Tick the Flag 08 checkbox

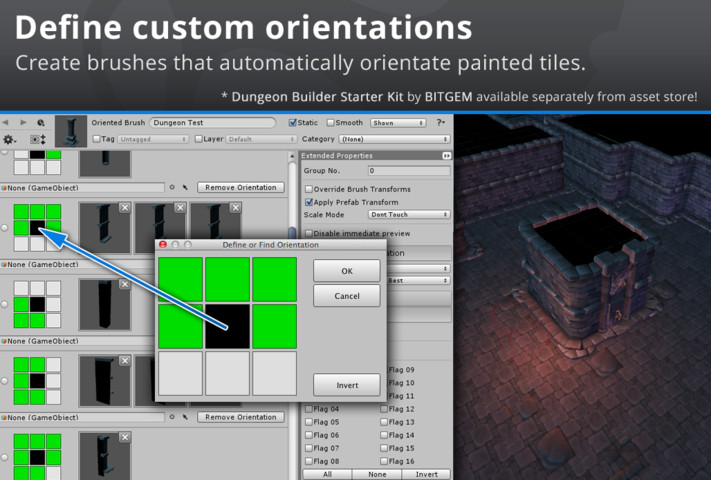[x=309, y=461]
